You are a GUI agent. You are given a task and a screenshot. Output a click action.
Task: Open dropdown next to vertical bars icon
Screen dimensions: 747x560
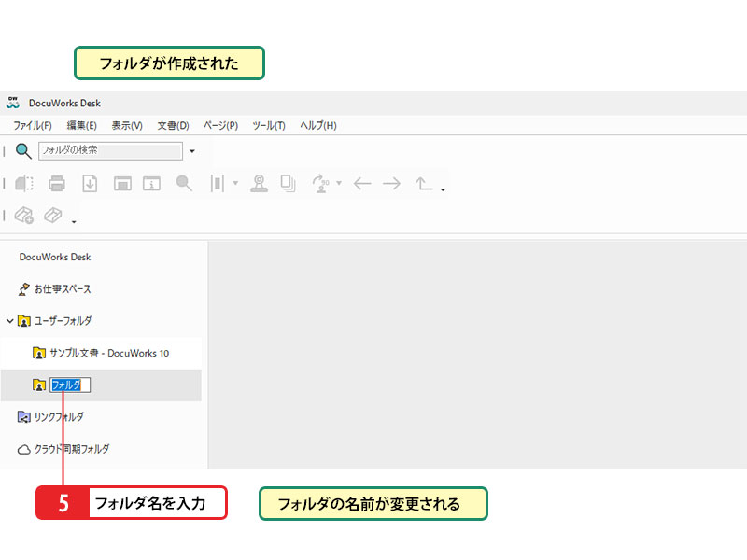click(235, 183)
